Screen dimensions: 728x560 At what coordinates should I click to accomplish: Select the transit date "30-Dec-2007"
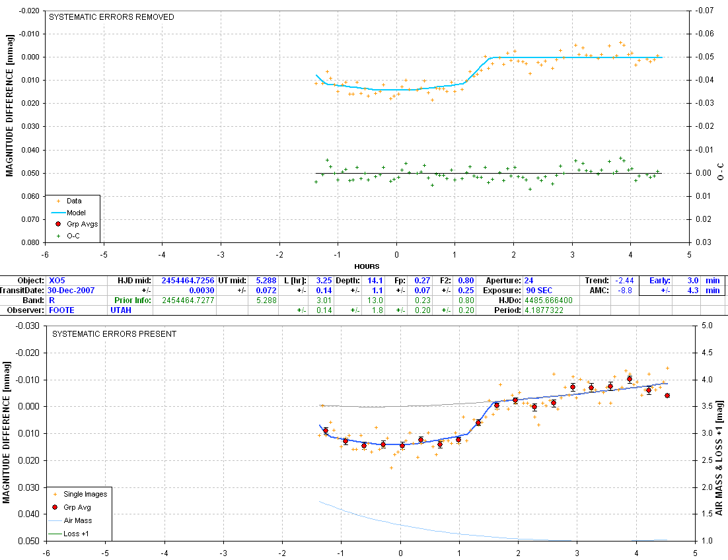71,291
